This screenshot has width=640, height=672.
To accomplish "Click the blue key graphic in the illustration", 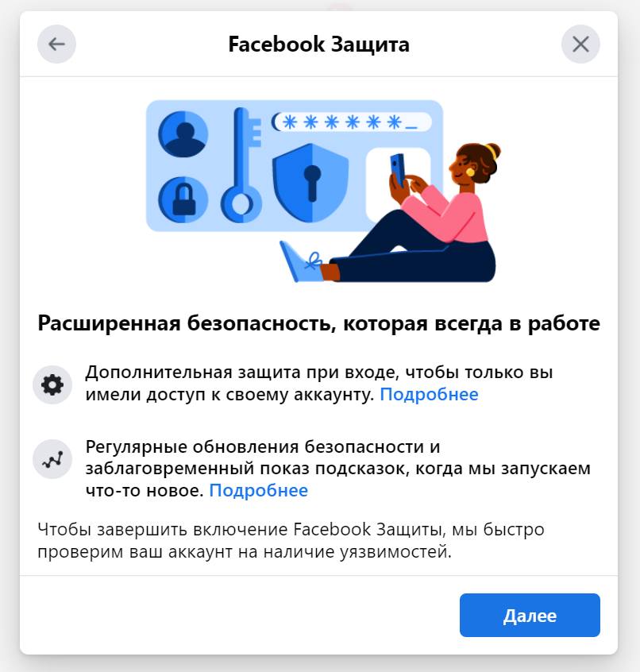I will [241, 165].
